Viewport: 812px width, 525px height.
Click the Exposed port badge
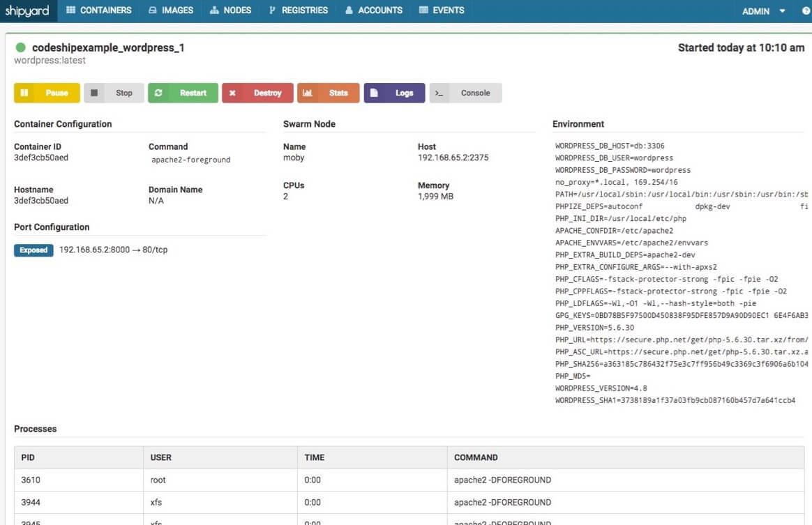[x=33, y=250]
